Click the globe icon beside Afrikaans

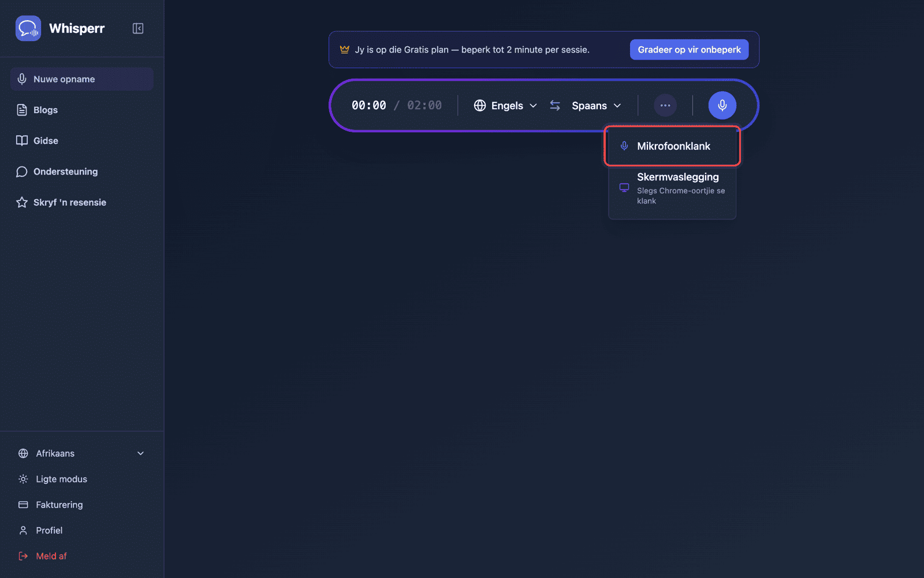(23, 453)
